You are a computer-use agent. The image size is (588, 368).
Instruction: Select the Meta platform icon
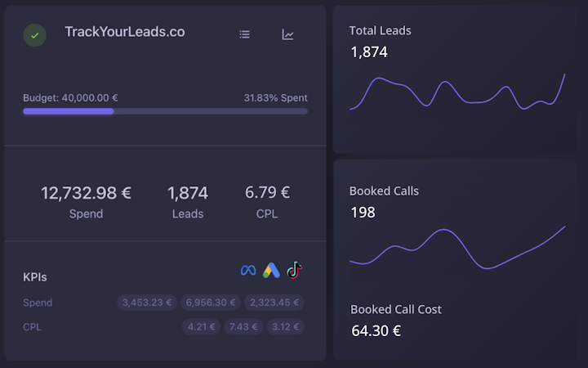(x=248, y=270)
